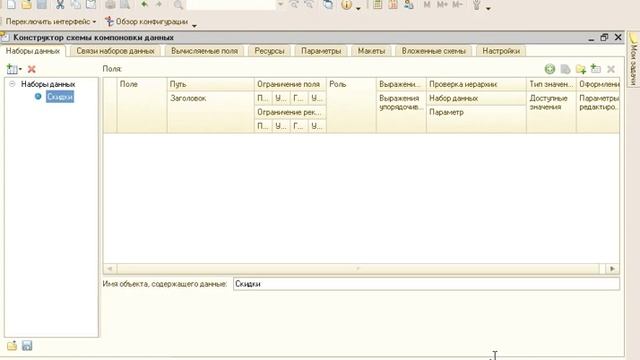Click the open file folder icon
The height and width of the screenshot is (360, 640).
pos(27,4)
